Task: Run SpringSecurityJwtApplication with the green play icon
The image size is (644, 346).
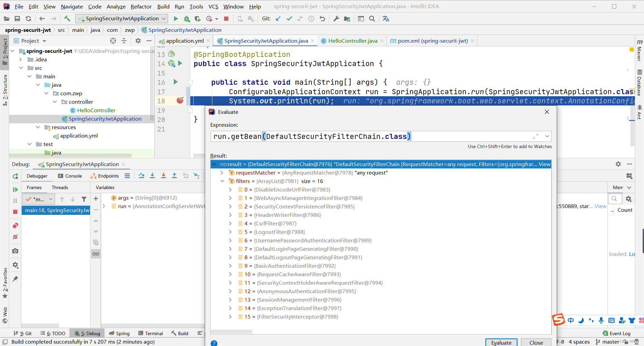Action: (176, 19)
